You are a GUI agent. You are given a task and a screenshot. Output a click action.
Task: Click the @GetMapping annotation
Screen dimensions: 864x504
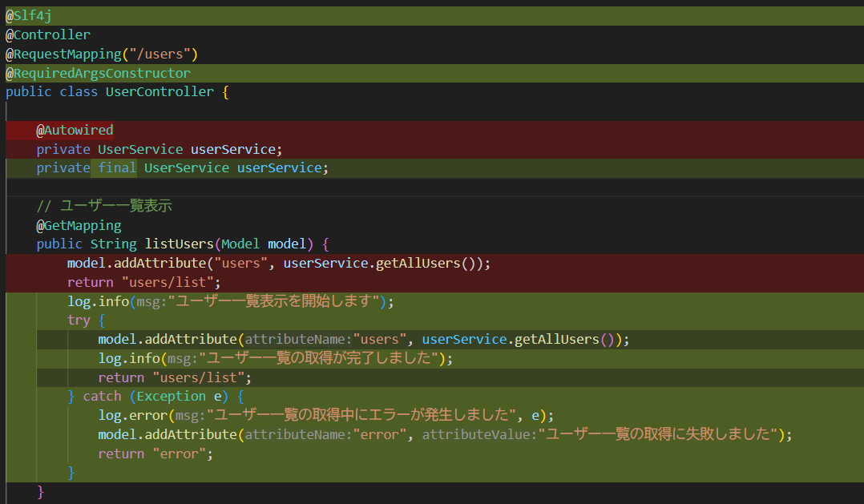(x=79, y=226)
